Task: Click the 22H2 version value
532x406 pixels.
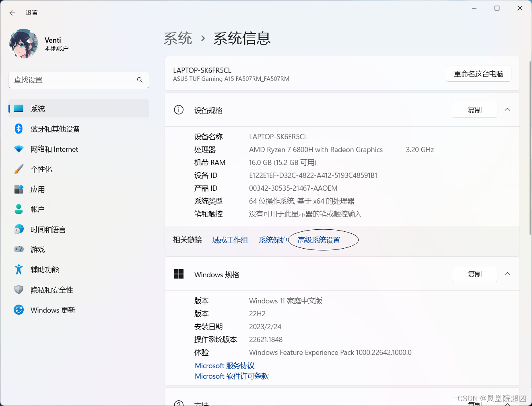Action: point(257,314)
